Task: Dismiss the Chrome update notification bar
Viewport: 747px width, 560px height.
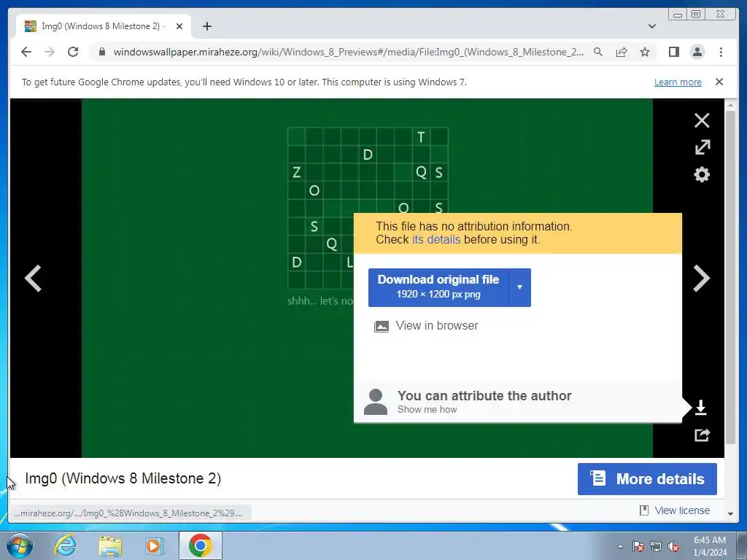Action: pyautogui.click(x=719, y=82)
